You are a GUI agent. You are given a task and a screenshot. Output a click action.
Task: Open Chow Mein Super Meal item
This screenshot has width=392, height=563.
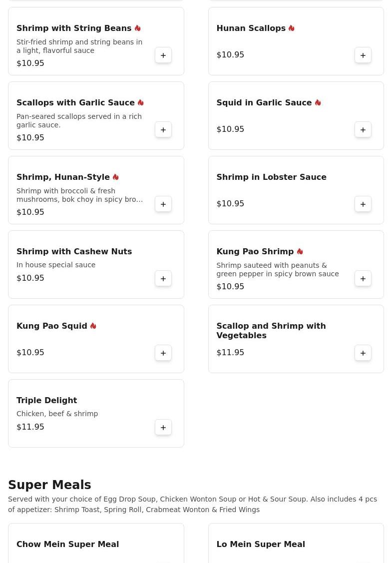click(x=67, y=545)
